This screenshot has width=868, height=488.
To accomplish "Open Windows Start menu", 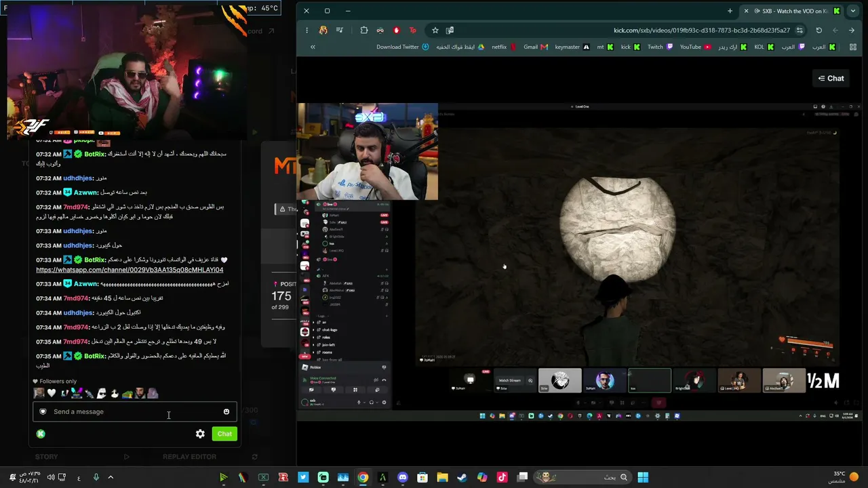I will point(643,478).
